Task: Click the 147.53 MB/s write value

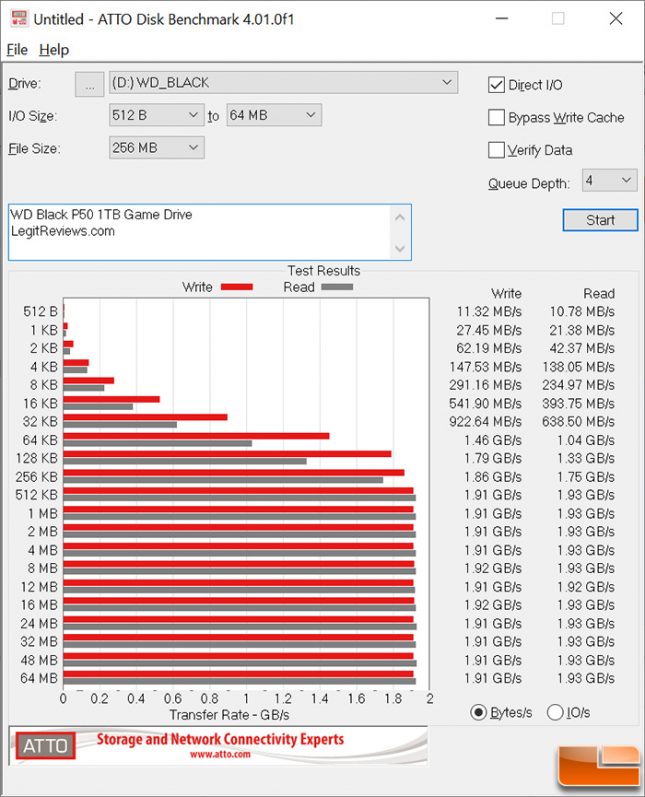Action: pyautogui.click(x=485, y=367)
